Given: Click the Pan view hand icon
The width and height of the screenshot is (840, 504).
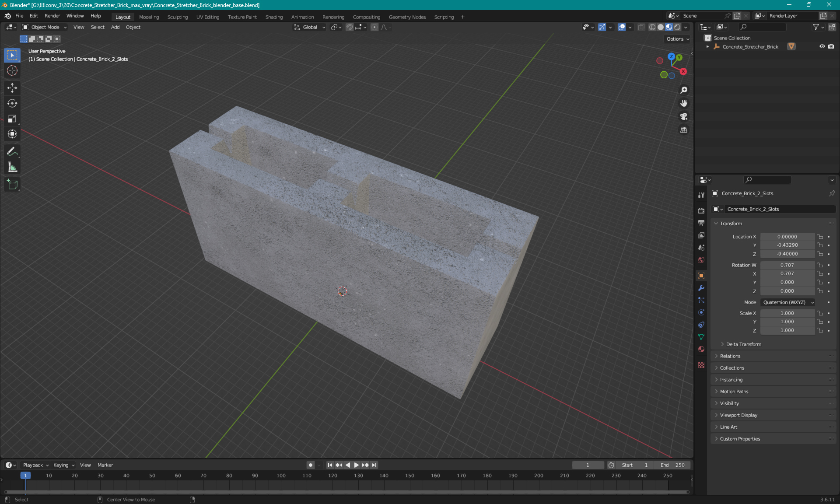Looking at the screenshot, I should coord(684,103).
